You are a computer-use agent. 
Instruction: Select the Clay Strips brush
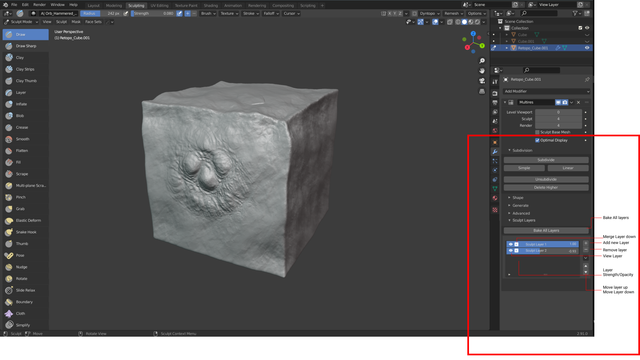click(x=25, y=69)
